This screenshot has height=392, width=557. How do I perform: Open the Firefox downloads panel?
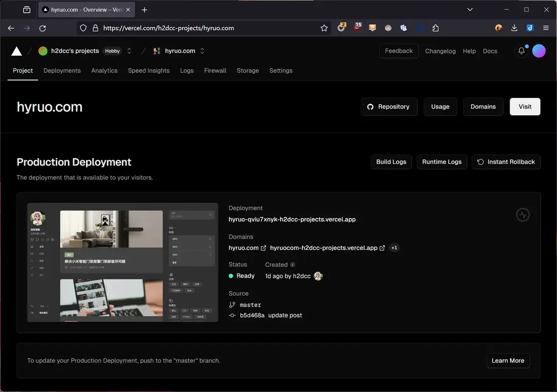(514, 28)
